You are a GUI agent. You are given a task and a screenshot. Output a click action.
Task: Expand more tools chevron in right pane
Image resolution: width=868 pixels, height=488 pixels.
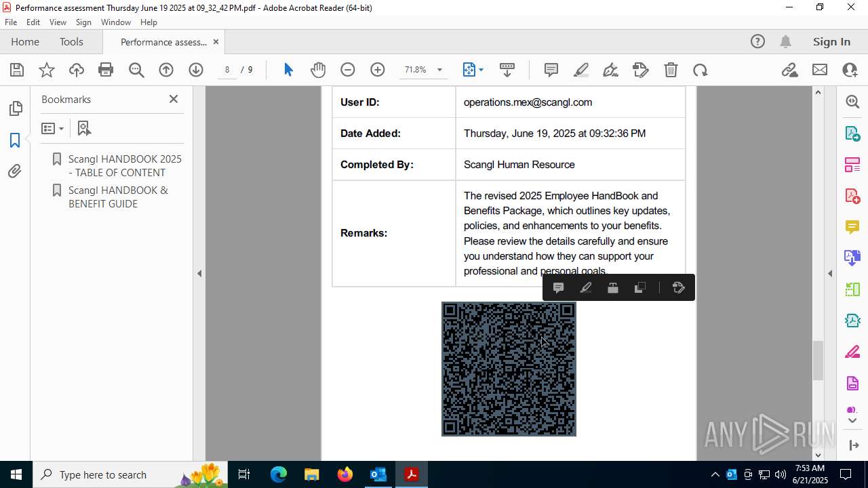pos(852,421)
